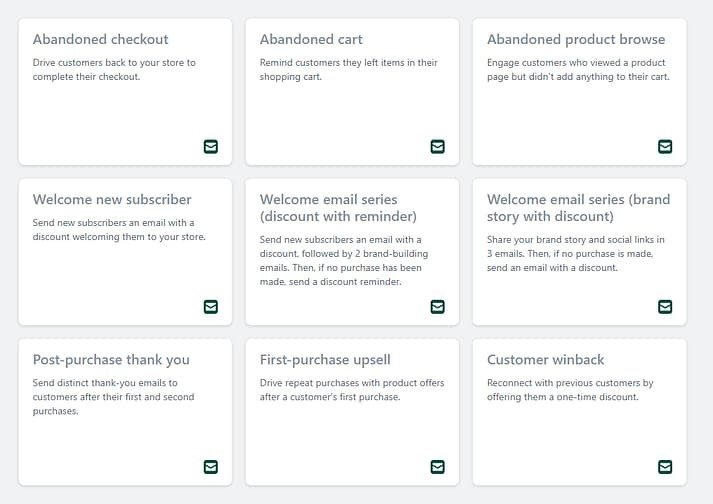Select the First-purchase upsell title

[325, 360]
